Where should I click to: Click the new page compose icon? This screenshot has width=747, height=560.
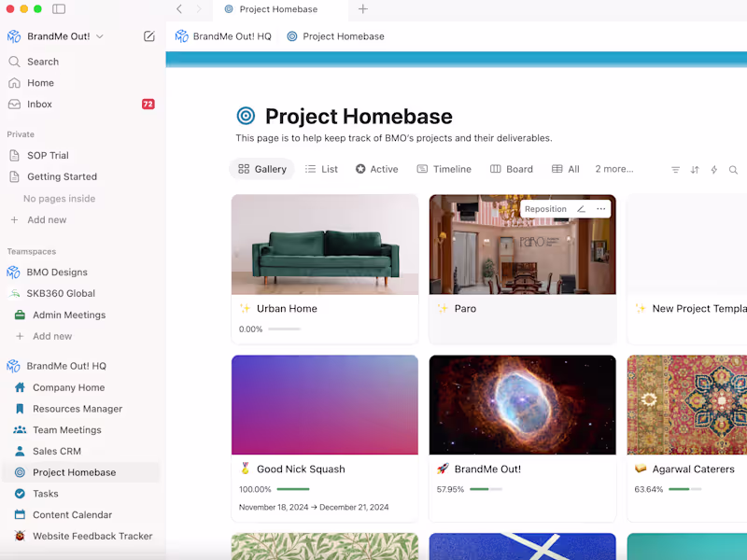148,35
